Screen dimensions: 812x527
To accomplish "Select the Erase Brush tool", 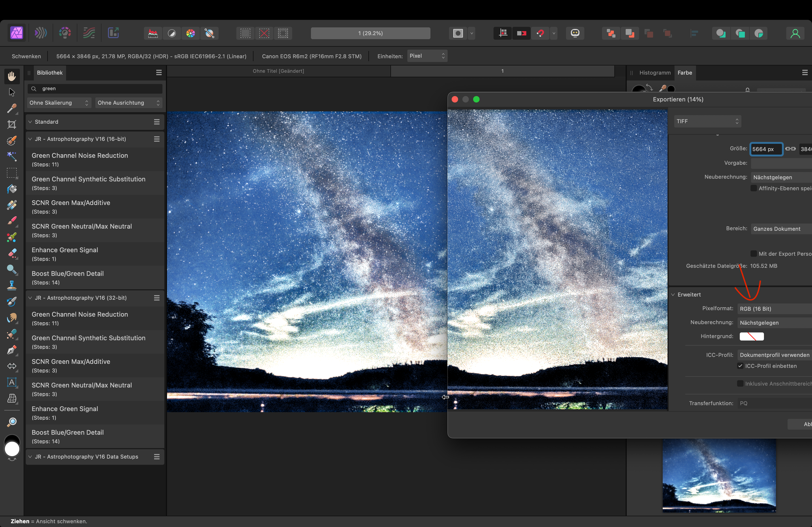I will (x=12, y=253).
